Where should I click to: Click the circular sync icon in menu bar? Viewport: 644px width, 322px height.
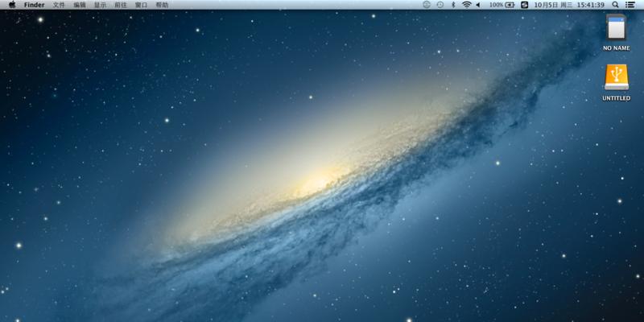click(427, 5)
